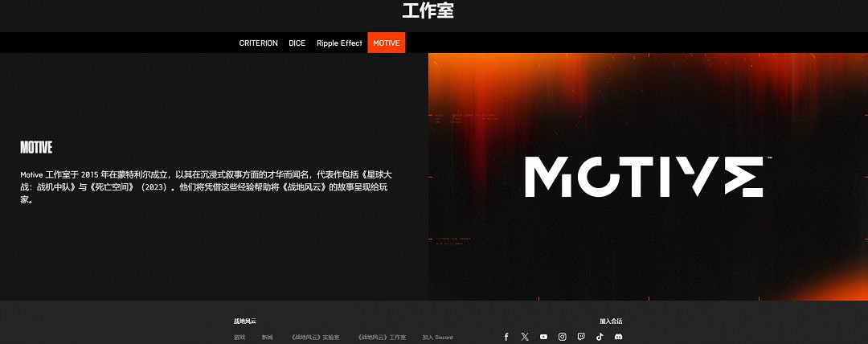Open the Facebook icon in footer
Image resolution: width=868 pixels, height=344 pixels.
pyautogui.click(x=506, y=337)
